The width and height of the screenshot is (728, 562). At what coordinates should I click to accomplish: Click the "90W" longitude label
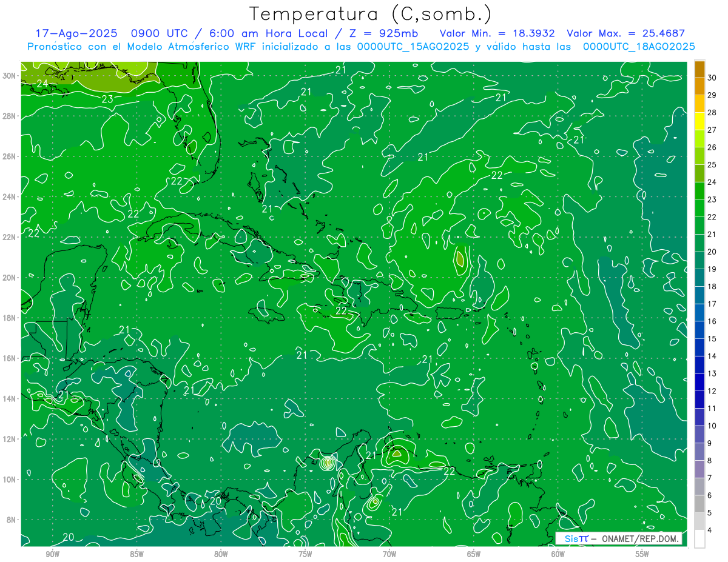point(53,554)
